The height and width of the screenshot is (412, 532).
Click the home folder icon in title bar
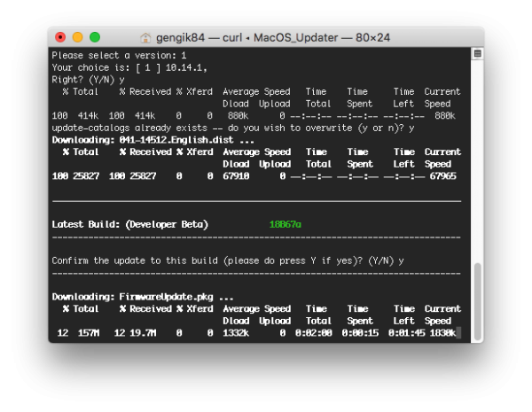pyautogui.click(x=145, y=37)
